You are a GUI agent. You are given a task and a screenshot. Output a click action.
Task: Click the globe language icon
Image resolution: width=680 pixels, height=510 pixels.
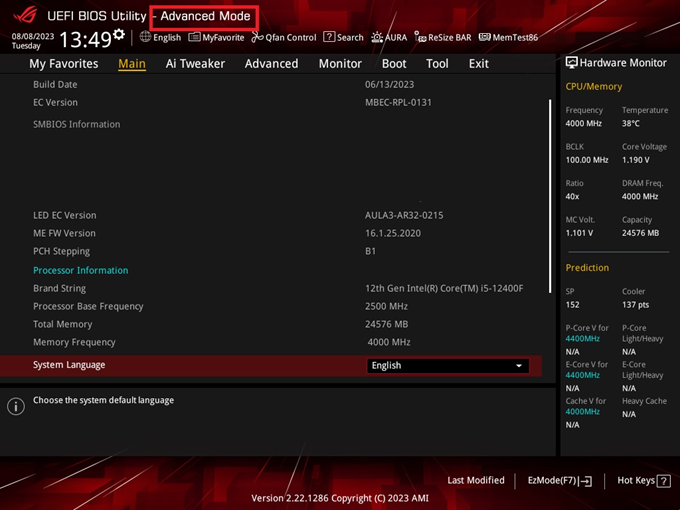pyautogui.click(x=145, y=37)
